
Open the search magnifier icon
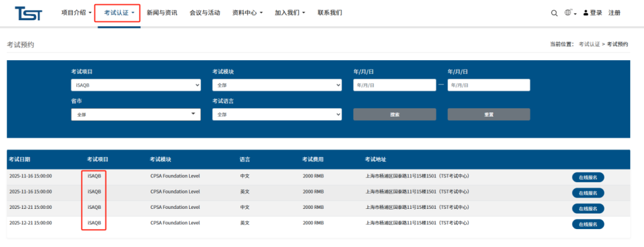point(554,13)
